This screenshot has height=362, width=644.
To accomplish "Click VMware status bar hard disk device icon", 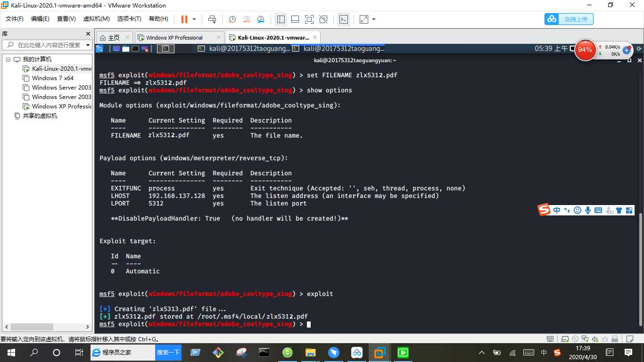I will click(x=565, y=339).
